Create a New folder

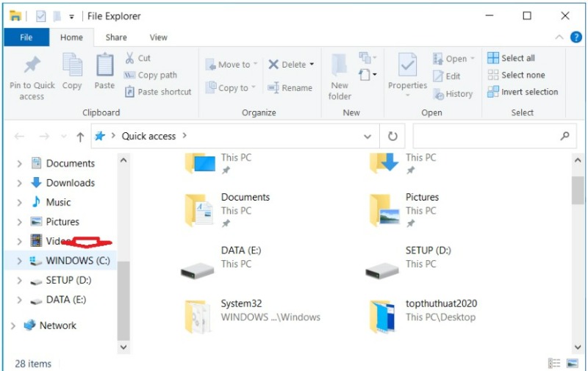coord(340,77)
